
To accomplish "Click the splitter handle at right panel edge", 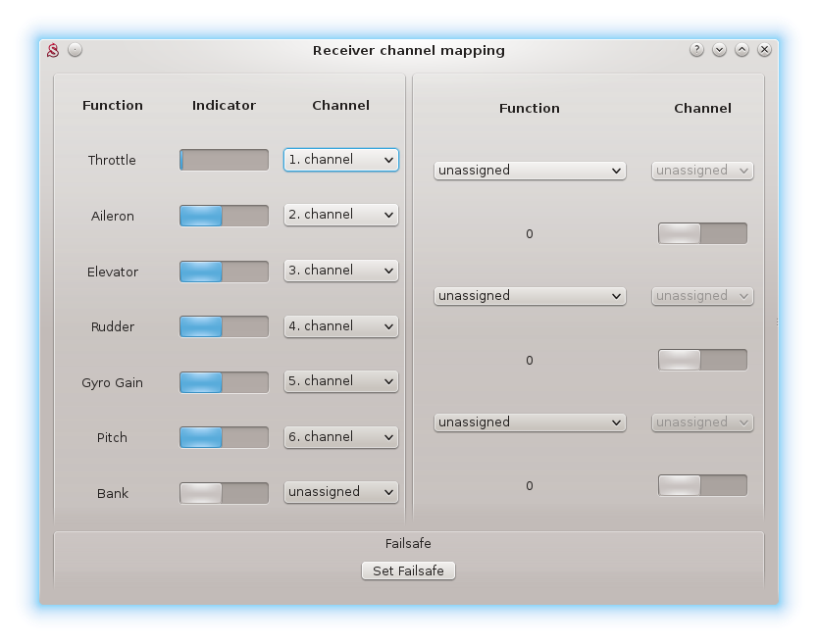I will tap(777, 321).
